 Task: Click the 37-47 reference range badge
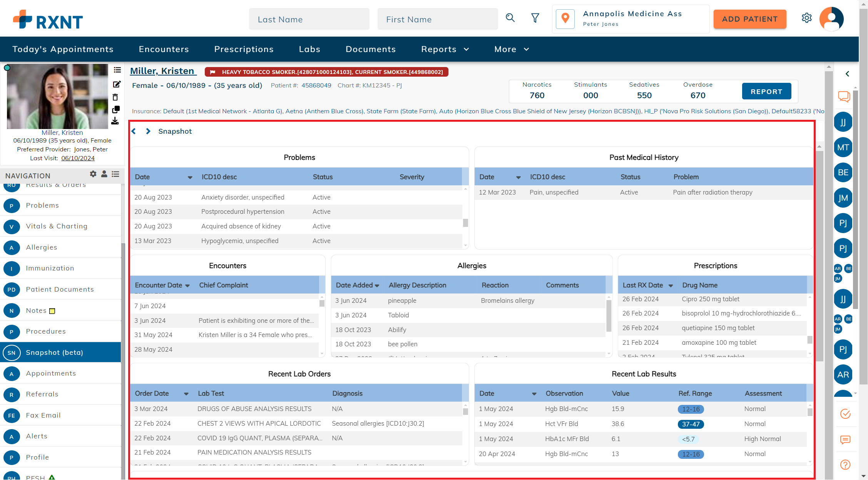[x=691, y=424]
